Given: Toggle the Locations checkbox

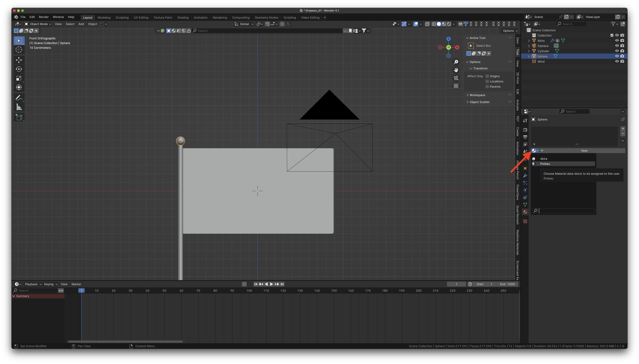Looking at the screenshot, I should (x=487, y=82).
